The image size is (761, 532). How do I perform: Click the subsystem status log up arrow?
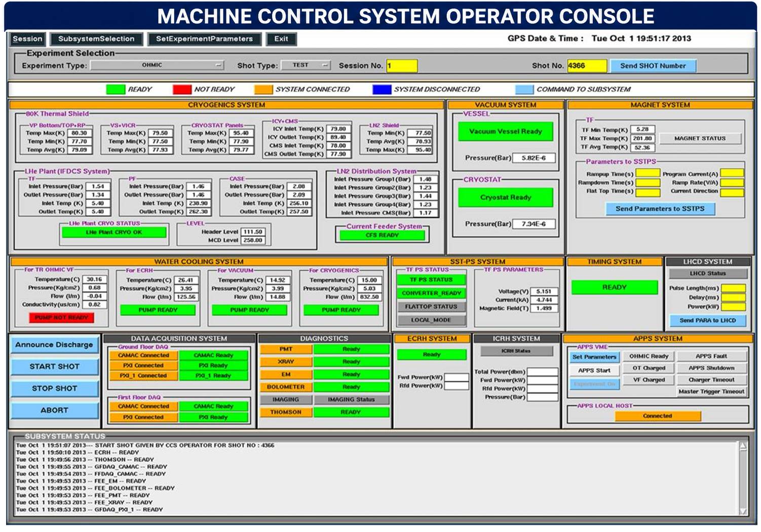pos(743,446)
